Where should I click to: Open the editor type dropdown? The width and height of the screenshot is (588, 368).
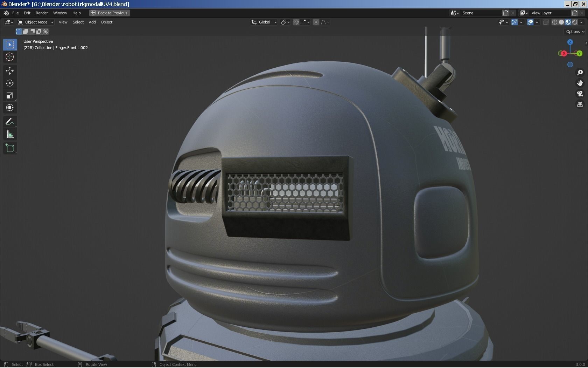[x=9, y=22]
